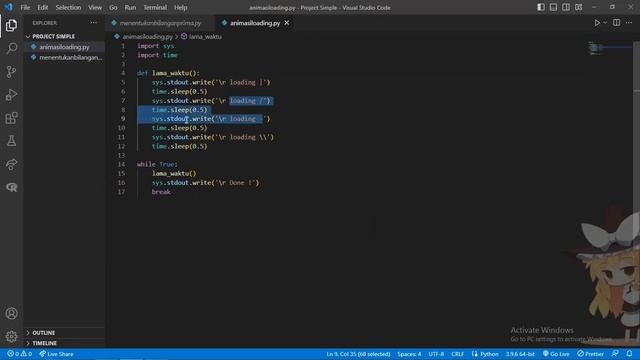640x360 pixels.
Task: Start Live Share from status bar
Action: tap(56, 354)
